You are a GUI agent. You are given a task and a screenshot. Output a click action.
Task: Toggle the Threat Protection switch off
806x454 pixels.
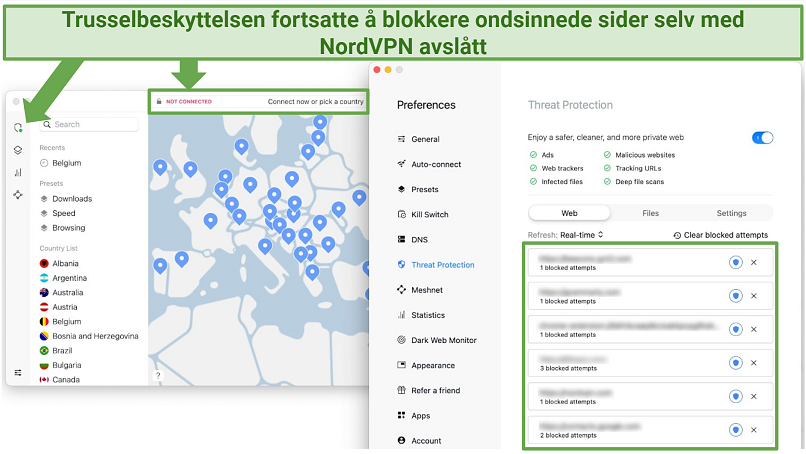click(x=762, y=138)
